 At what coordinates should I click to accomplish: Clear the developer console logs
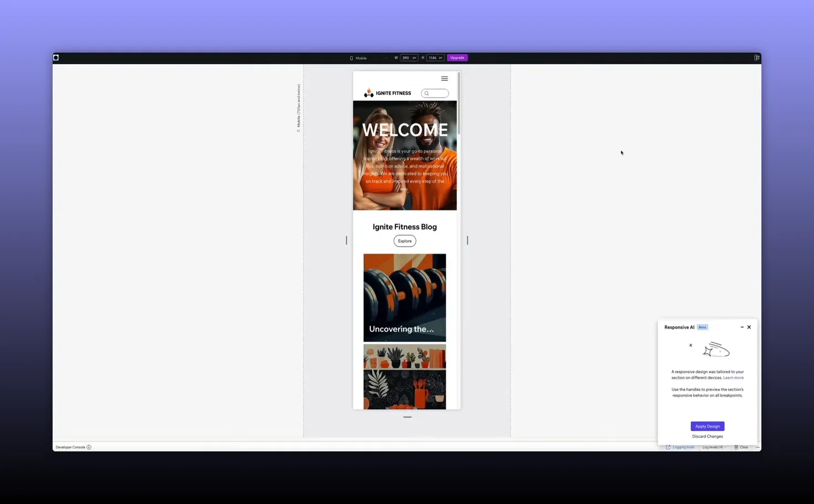tap(741, 447)
